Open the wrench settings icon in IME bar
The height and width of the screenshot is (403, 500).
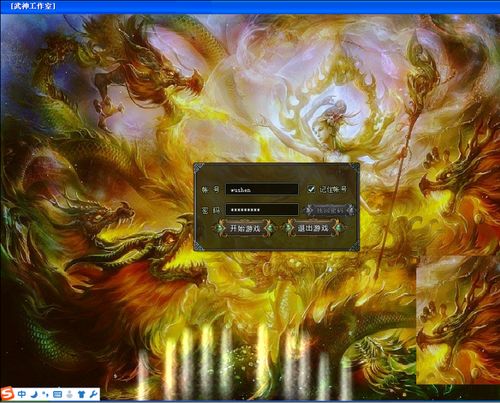point(94,394)
